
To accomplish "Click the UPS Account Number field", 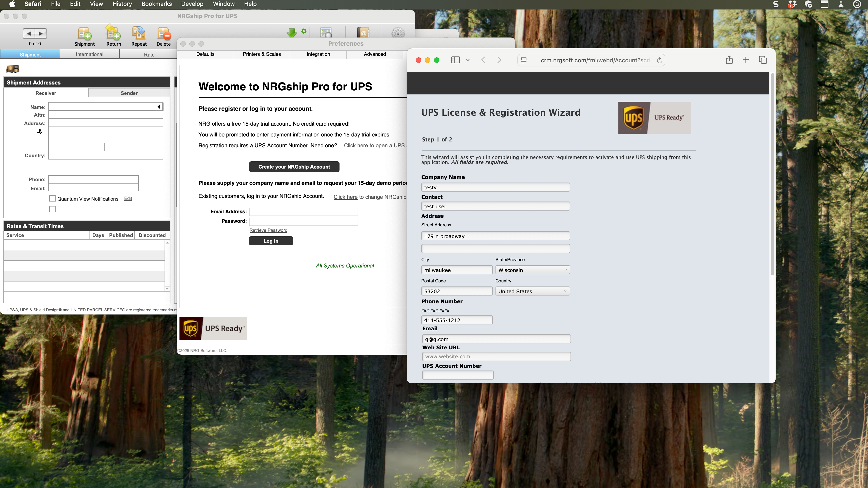I will click(x=458, y=375).
